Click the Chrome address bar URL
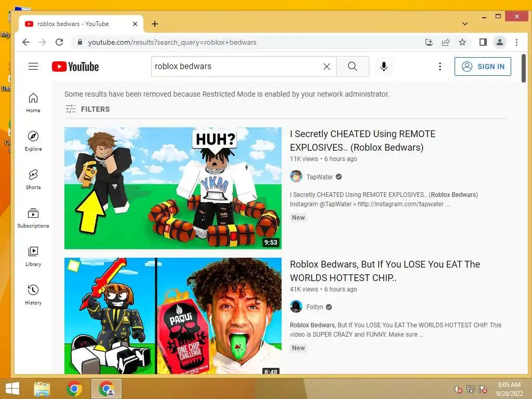 [172, 42]
